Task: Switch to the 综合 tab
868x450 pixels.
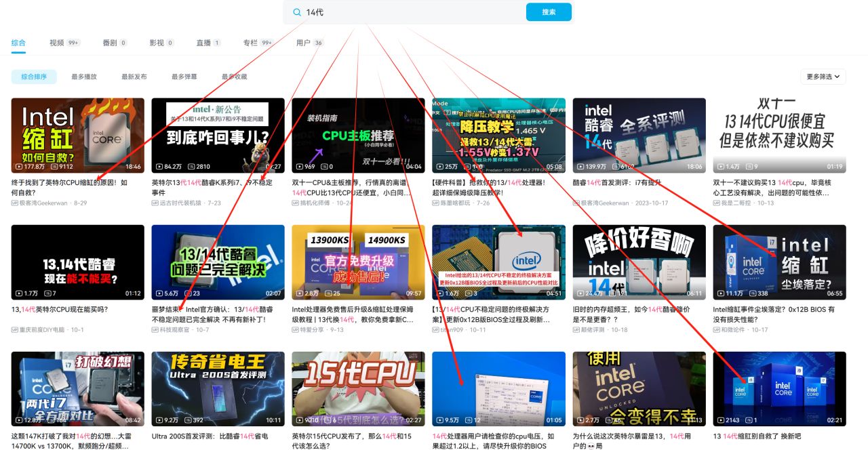Action: [18, 43]
